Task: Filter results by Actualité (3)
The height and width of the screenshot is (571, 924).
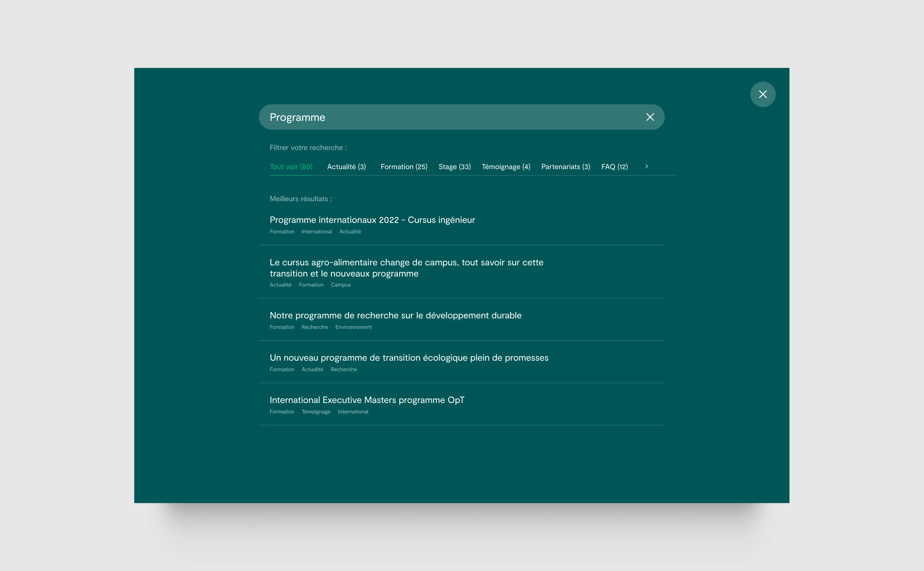Action: point(346,167)
